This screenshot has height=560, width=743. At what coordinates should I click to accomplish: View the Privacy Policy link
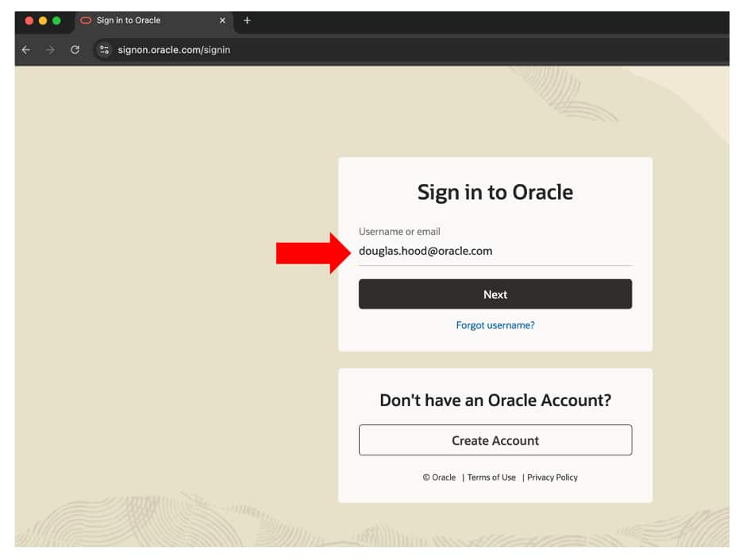click(x=552, y=478)
